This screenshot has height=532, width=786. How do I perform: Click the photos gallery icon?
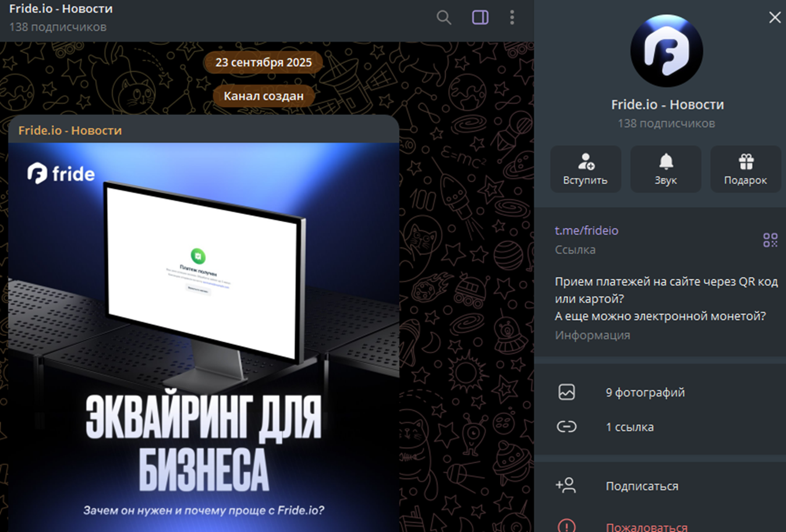(x=567, y=392)
